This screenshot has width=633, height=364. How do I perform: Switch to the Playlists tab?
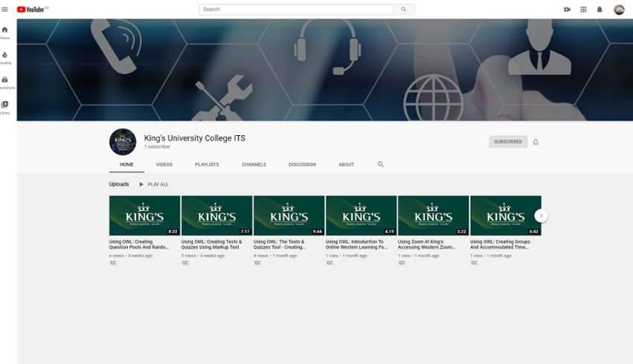point(207,164)
